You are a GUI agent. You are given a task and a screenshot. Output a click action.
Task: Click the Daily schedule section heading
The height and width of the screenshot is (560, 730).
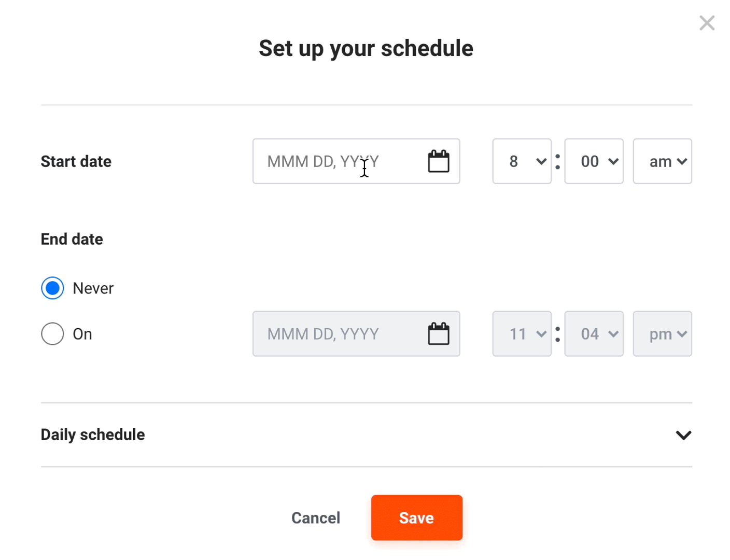[93, 435]
